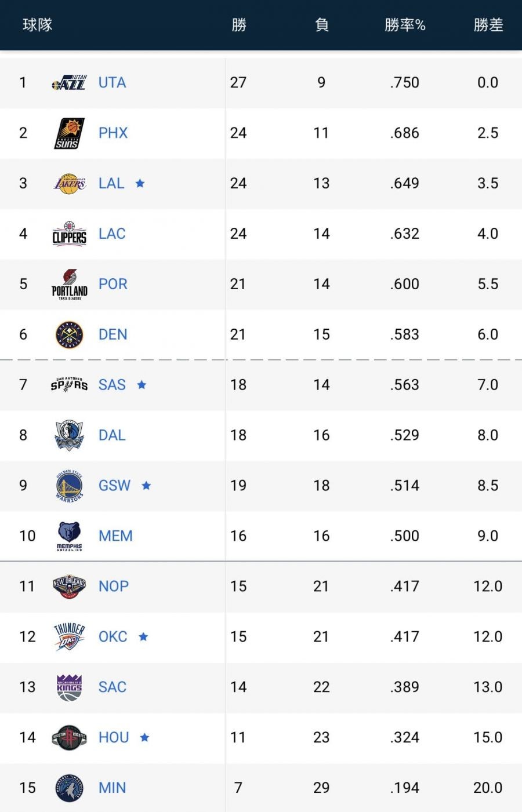This screenshot has width=522, height=812.
Task: Click the Denver Nuggets logo
Action: (69, 335)
